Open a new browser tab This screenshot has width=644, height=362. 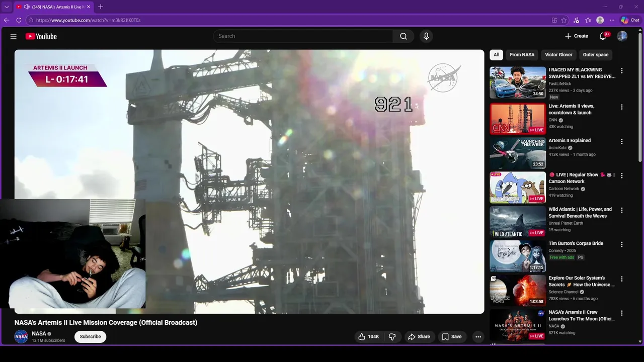(x=101, y=7)
